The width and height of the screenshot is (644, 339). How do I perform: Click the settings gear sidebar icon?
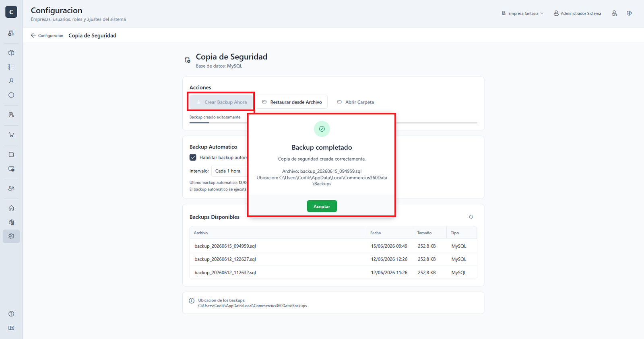click(x=11, y=236)
